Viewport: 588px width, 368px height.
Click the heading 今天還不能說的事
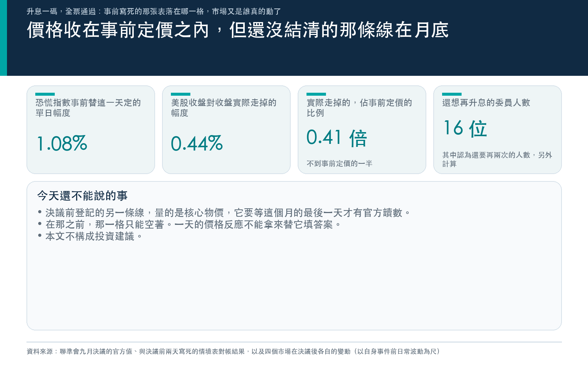point(82,196)
